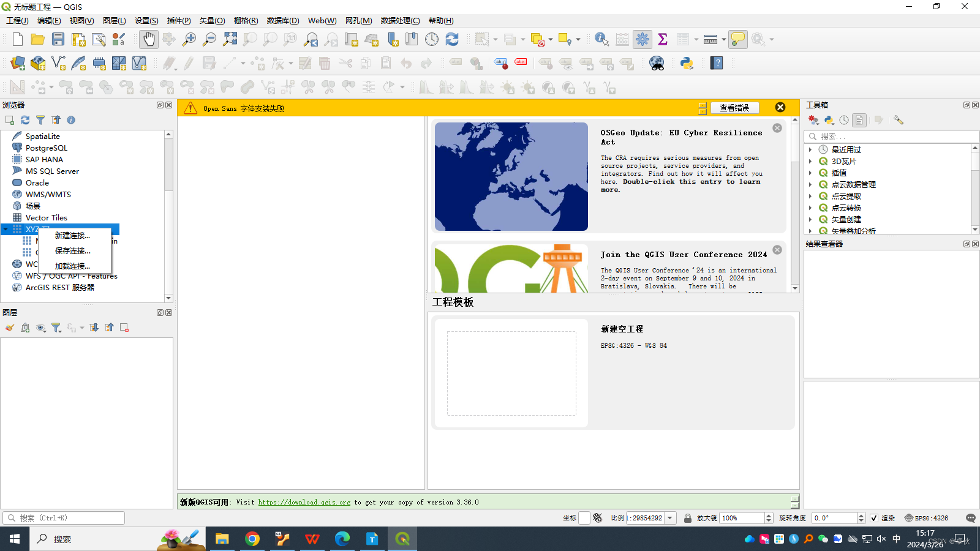Select the 新建空工程 template thumbnail

click(511, 373)
